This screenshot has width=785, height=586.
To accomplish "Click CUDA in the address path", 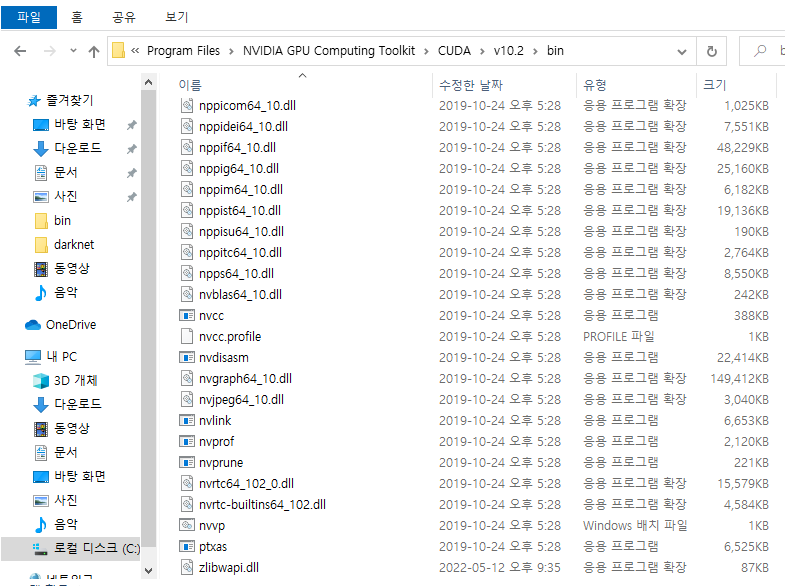I will (x=454, y=51).
